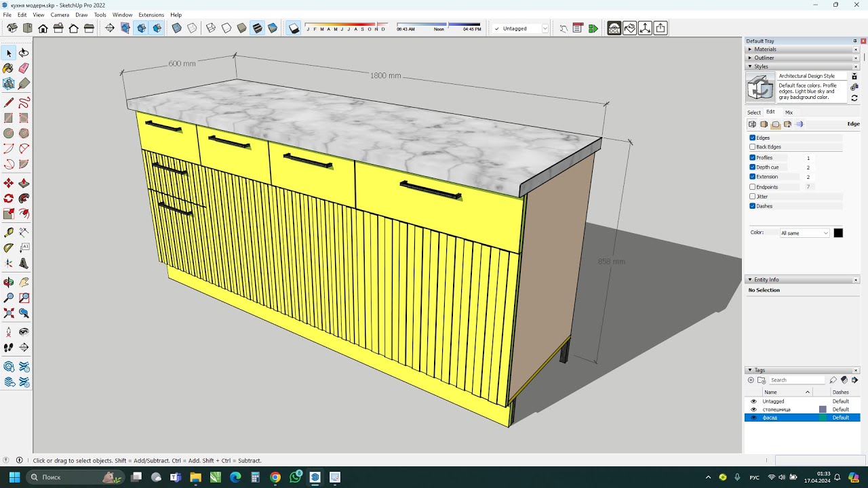Select the Protractor tool
The height and width of the screenshot is (488, 868).
click(9, 248)
